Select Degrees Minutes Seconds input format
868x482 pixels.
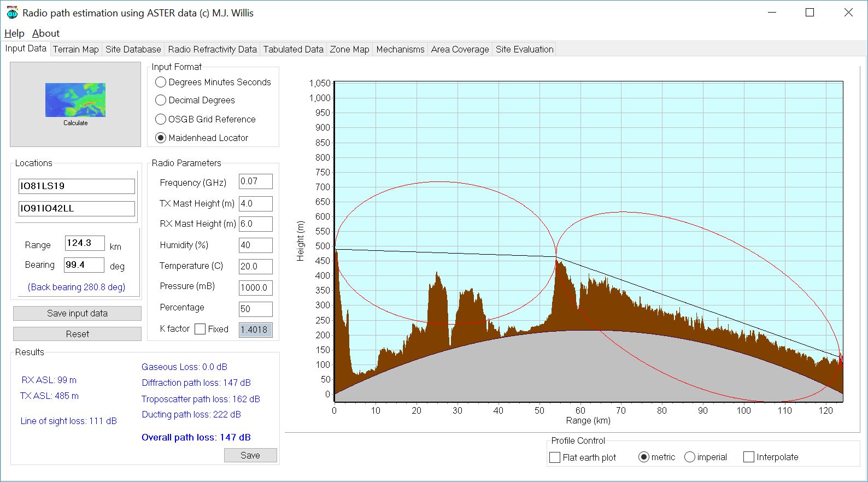tap(161, 83)
